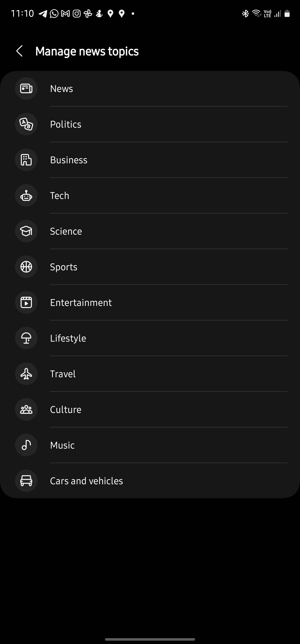This screenshot has width=300, height=644.
Task: Tap the News newspaper icon
Action: click(x=26, y=88)
